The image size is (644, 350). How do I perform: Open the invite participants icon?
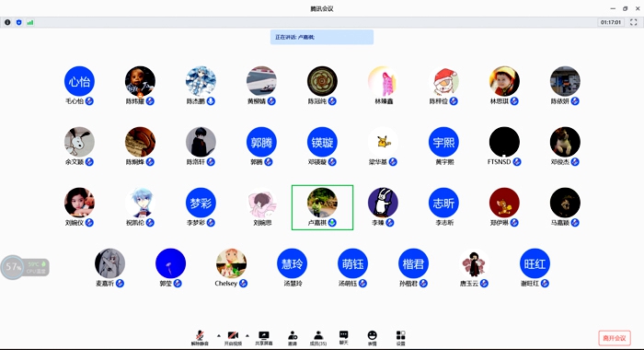tap(293, 338)
